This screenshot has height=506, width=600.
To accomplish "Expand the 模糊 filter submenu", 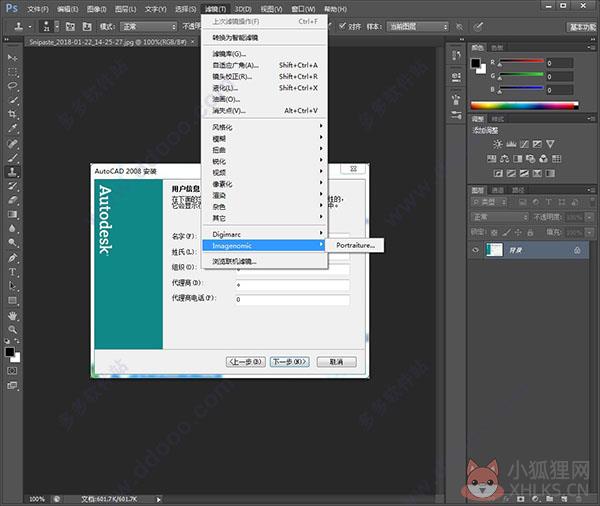I will tap(265, 139).
